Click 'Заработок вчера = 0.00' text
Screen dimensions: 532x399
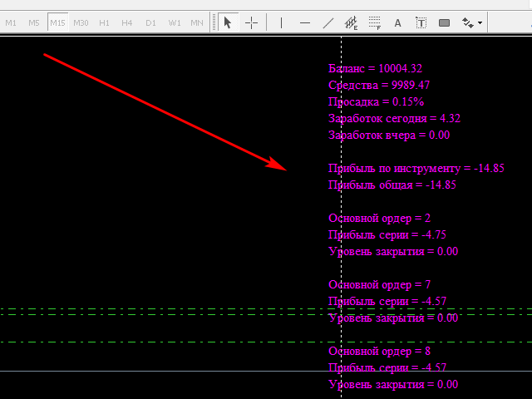pos(389,135)
